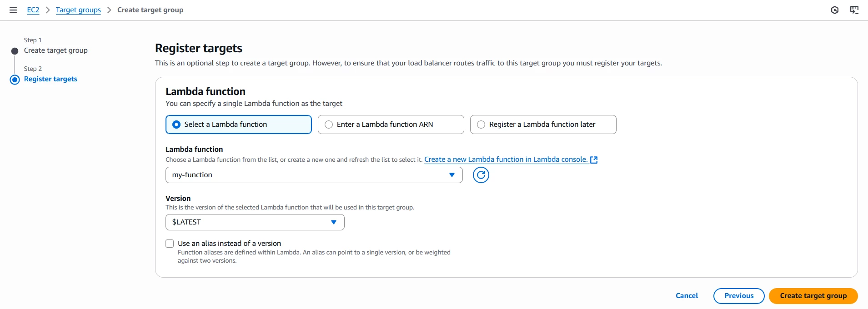Viewport: 868px width, 309px height.
Task: Choose the Select a Lambda function option
Action: (239, 125)
